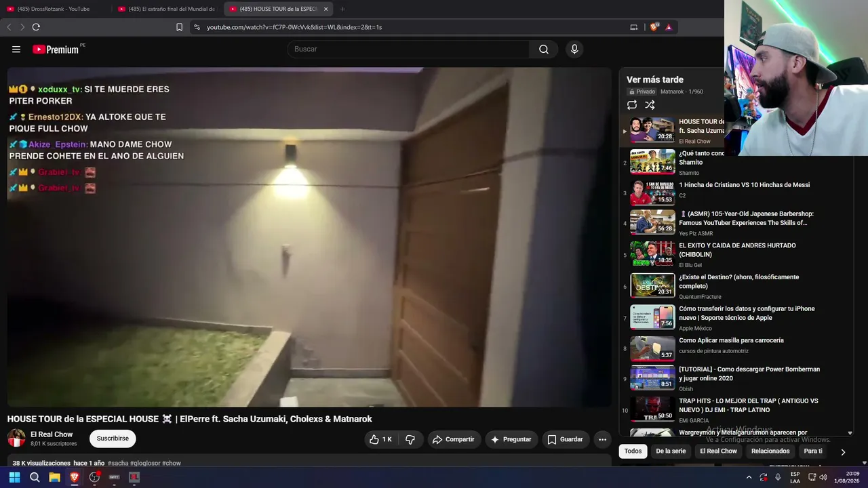This screenshot has height=488, width=868.
Task: Select the El Real Chow filter chip
Action: tap(719, 451)
